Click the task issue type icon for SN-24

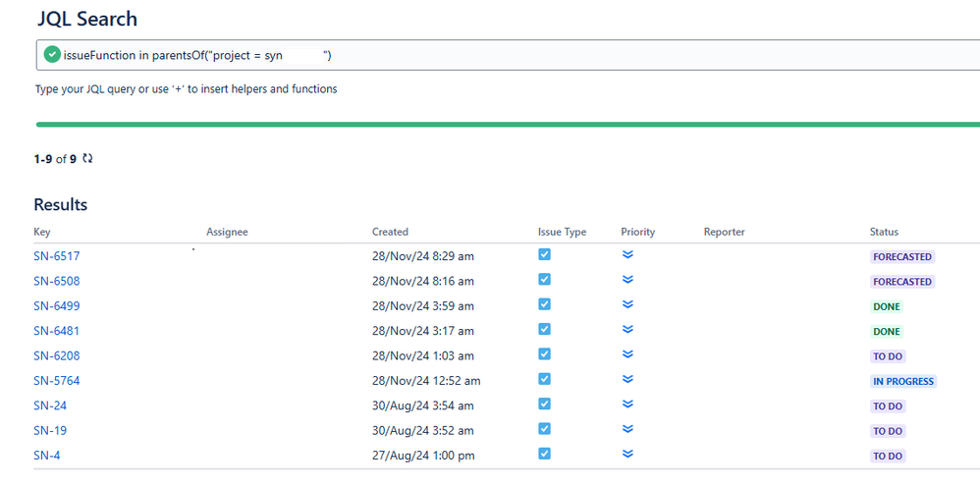click(544, 404)
